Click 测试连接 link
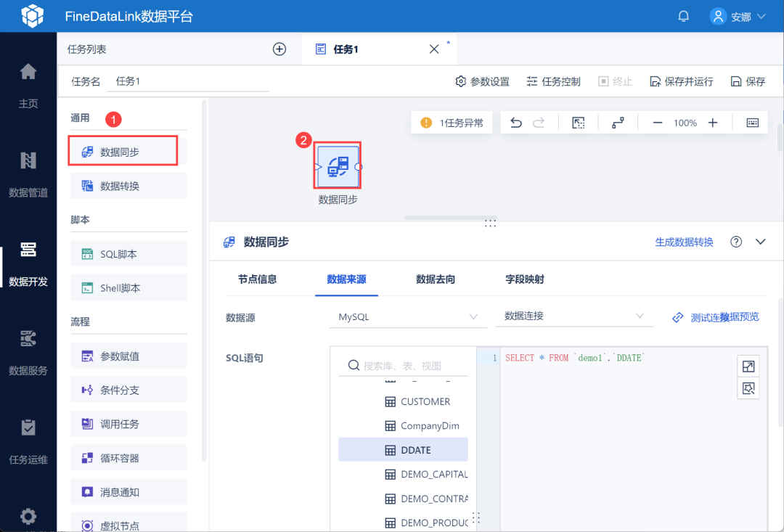784x532 pixels. 700,317
